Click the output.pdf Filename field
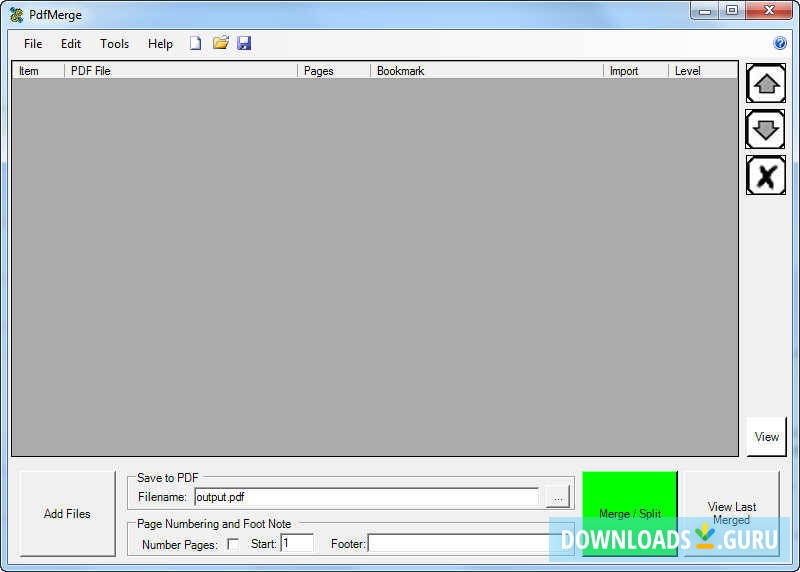This screenshot has width=800, height=572. point(366,497)
